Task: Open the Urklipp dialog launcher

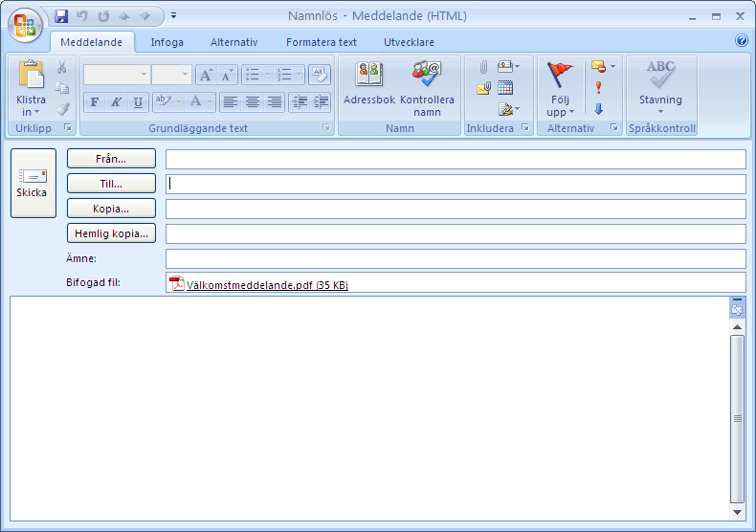Action: pyautogui.click(x=68, y=127)
